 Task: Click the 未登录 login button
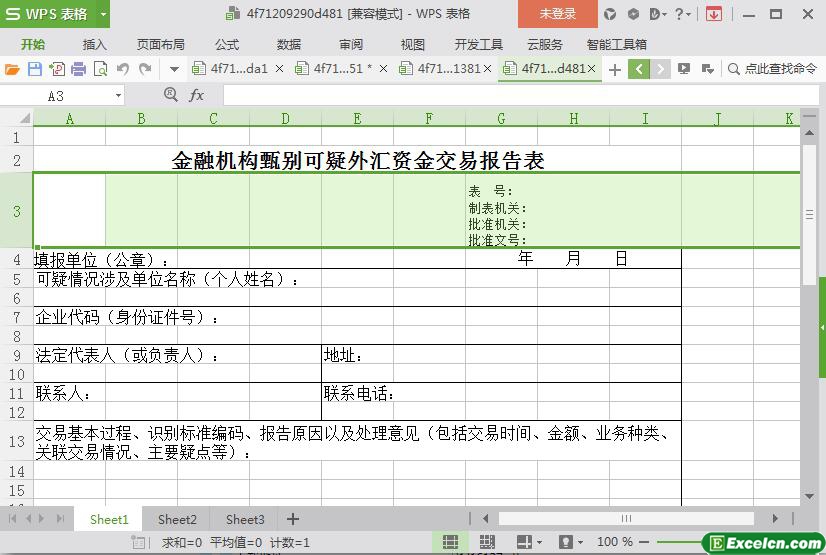coord(557,14)
